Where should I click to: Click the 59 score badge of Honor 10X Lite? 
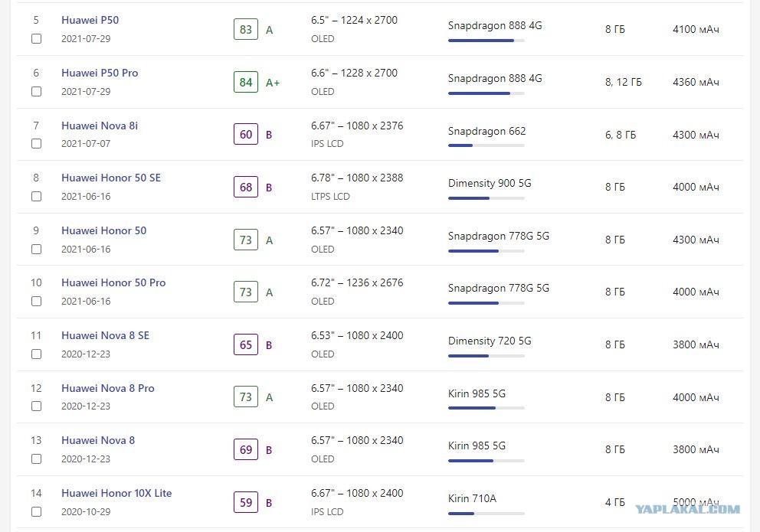coord(246,502)
